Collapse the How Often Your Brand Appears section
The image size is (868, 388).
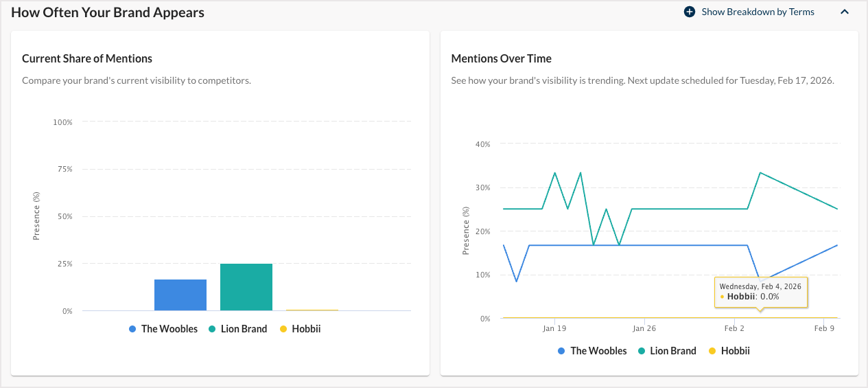coord(845,12)
